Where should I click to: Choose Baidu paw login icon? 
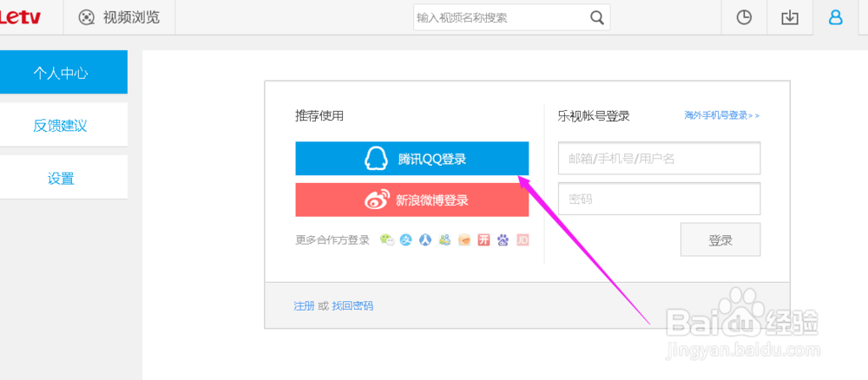click(x=503, y=240)
